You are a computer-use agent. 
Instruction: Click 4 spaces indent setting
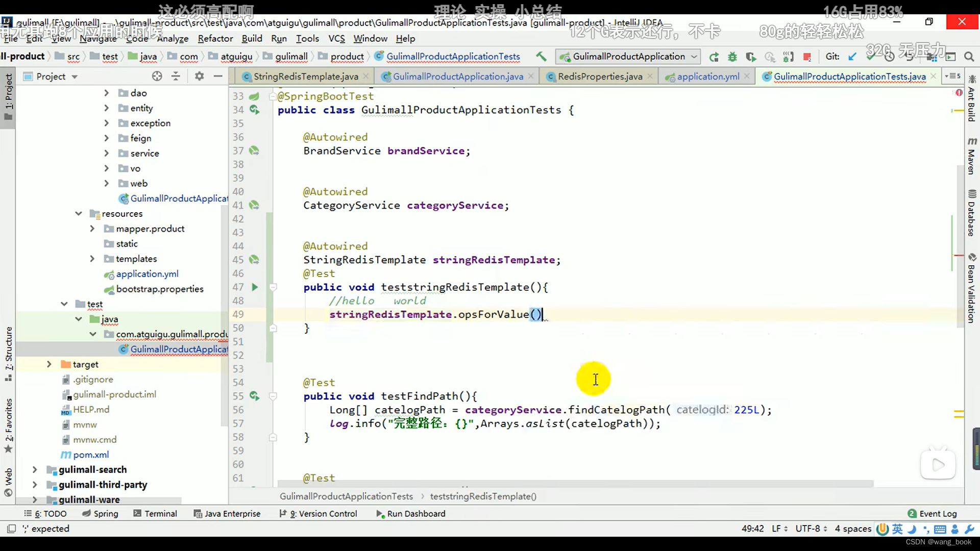[853, 529]
